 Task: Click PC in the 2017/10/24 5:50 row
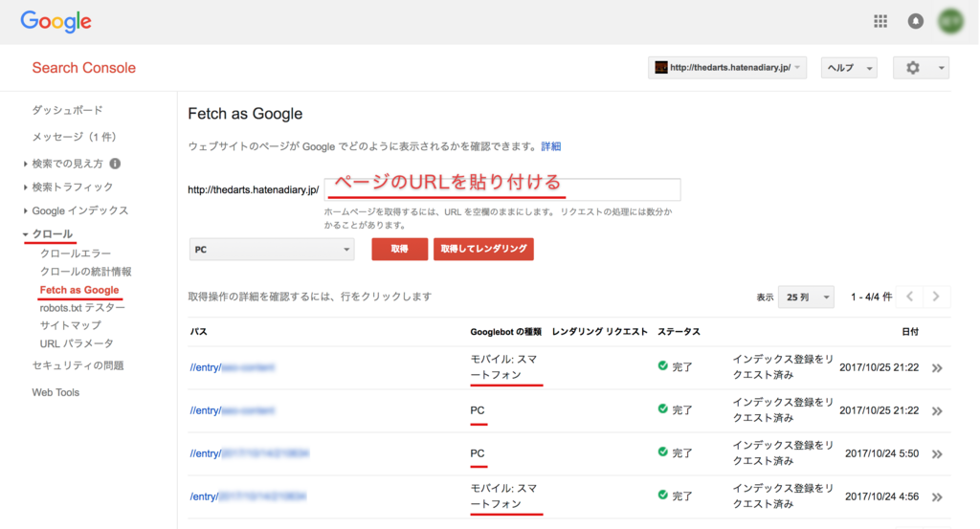click(x=478, y=453)
